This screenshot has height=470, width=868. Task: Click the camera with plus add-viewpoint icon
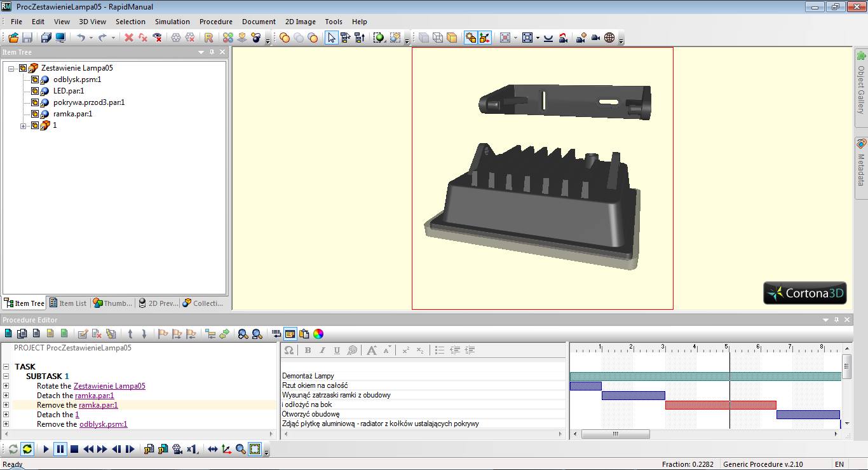[581, 38]
